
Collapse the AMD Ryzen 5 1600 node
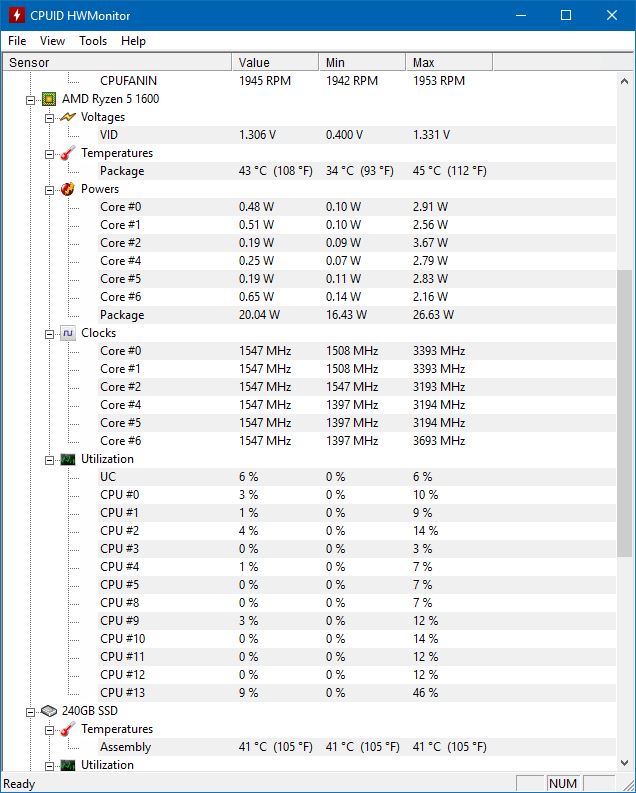tap(31, 99)
